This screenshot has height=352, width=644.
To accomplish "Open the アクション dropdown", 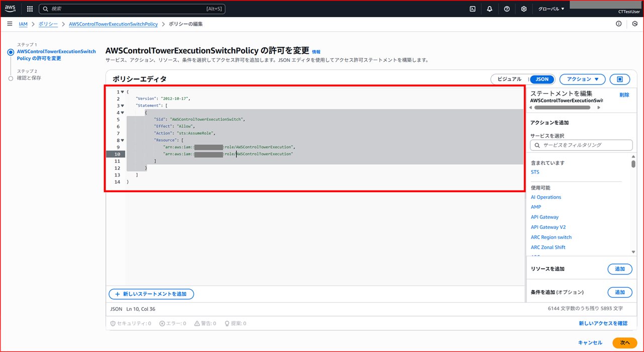I will (582, 79).
